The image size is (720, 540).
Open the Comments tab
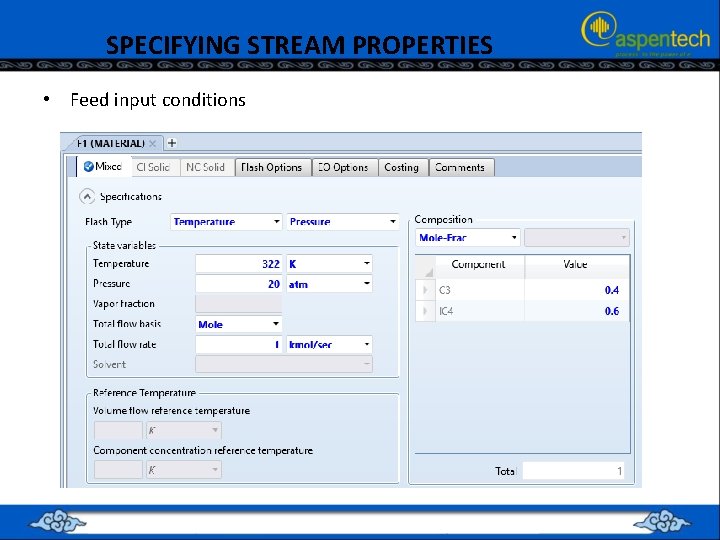pyautogui.click(x=460, y=168)
